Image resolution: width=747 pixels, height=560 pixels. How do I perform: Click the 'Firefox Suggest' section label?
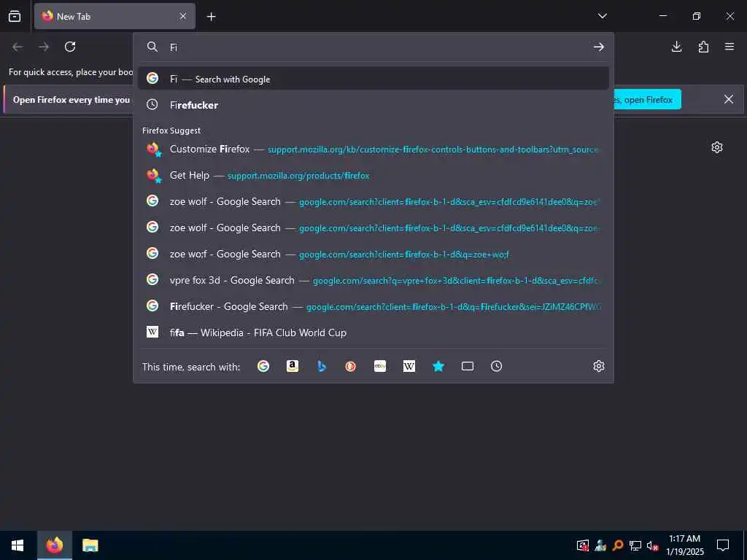click(171, 131)
